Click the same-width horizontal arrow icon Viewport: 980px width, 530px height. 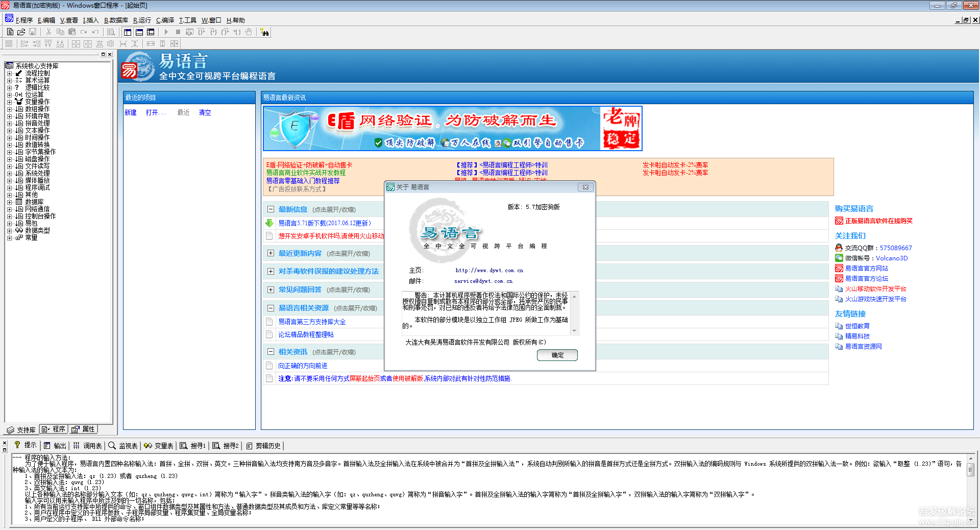[x=151, y=44]
